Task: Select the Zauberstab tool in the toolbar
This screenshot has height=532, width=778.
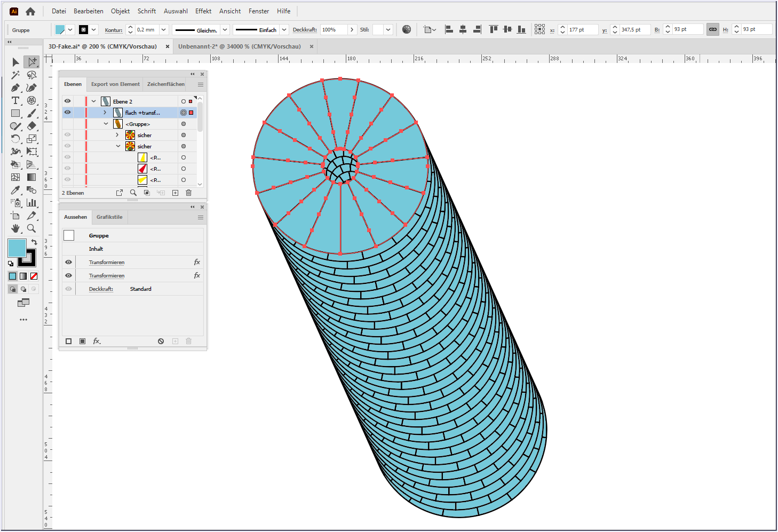Action: coord(15,74)
